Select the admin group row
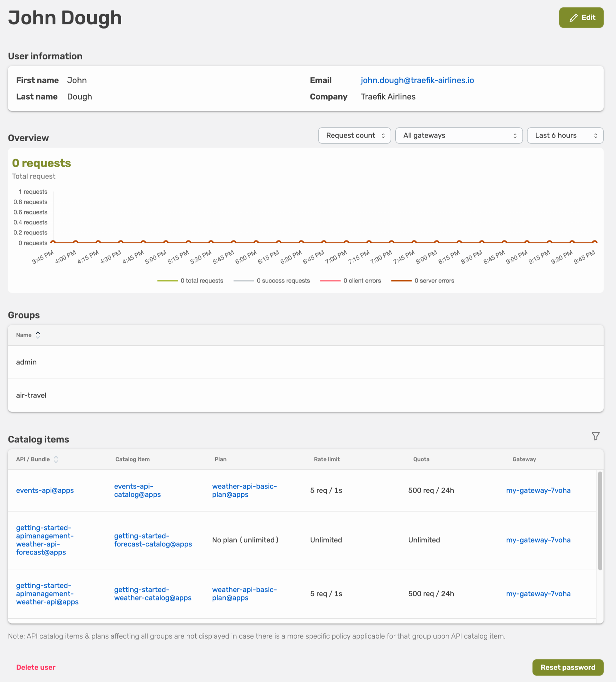This screenshot has height=682, width=616. [306, 362]
